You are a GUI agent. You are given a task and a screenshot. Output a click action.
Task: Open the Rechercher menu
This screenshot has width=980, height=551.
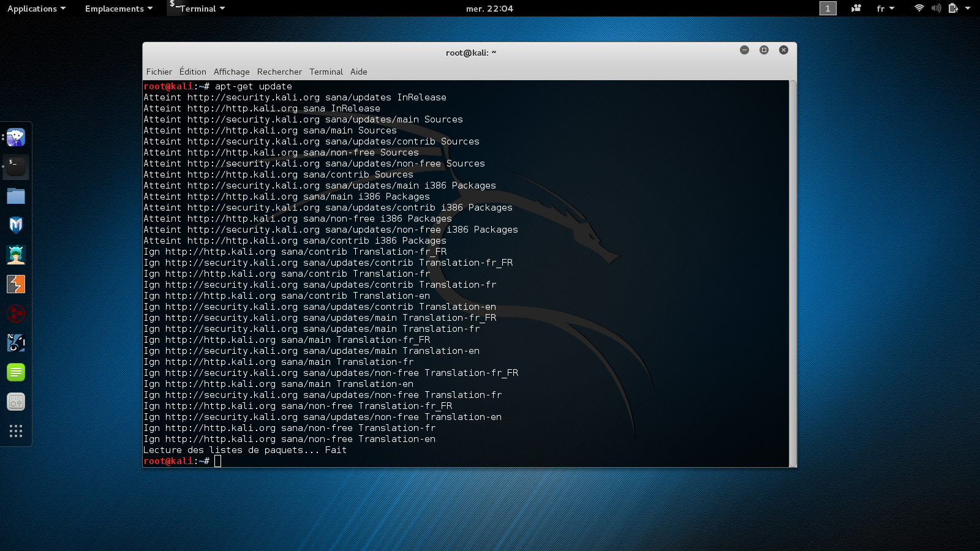pyautogui.click(x=279, y=72)
